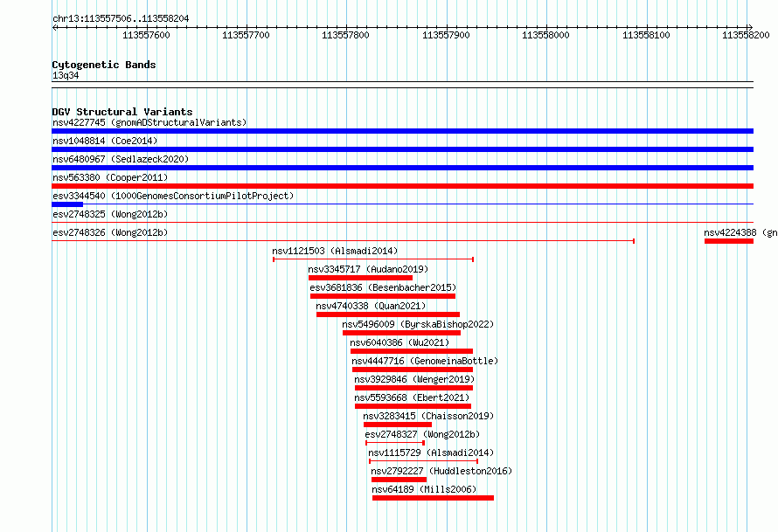Viewport: 778px width, 532px height.
Task: Open esv3344540 1000GenomesConsortiumPilotProject label
Action: 173,196
